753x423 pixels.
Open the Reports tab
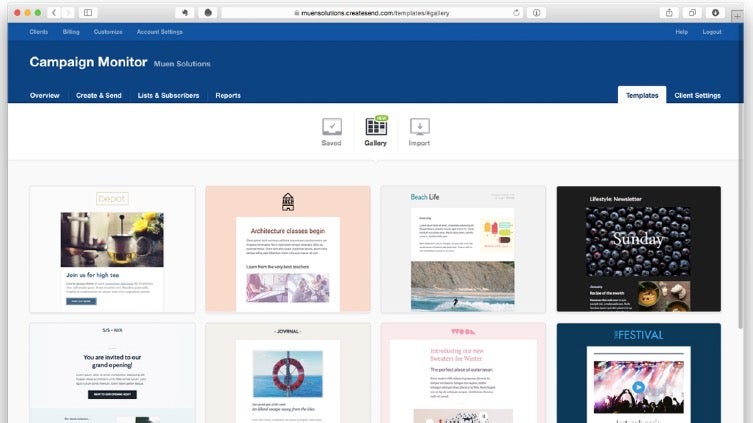click(228, 96)
